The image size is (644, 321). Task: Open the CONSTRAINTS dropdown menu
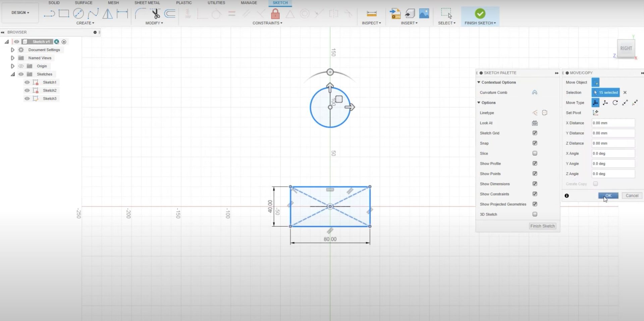coord(267,23)
